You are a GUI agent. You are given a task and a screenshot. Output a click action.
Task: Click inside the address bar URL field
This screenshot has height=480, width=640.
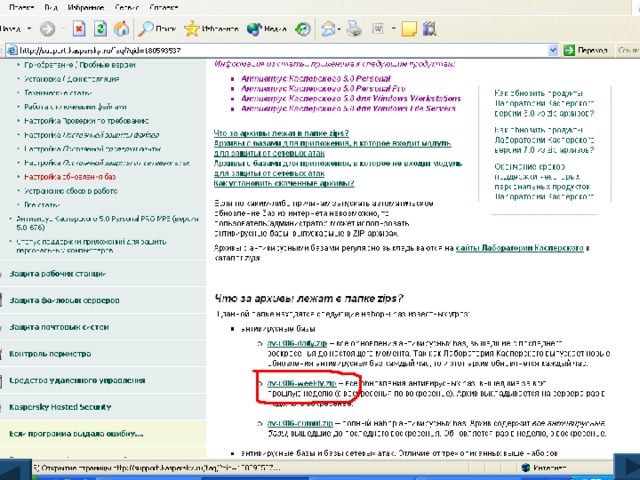tap(300, 48)
